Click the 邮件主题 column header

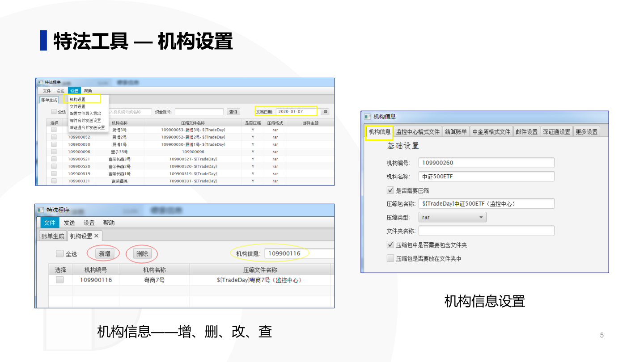pyautogui.click(x=310, y=123)
